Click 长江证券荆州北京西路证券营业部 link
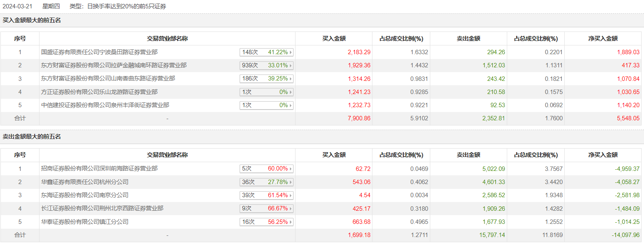 102,208
